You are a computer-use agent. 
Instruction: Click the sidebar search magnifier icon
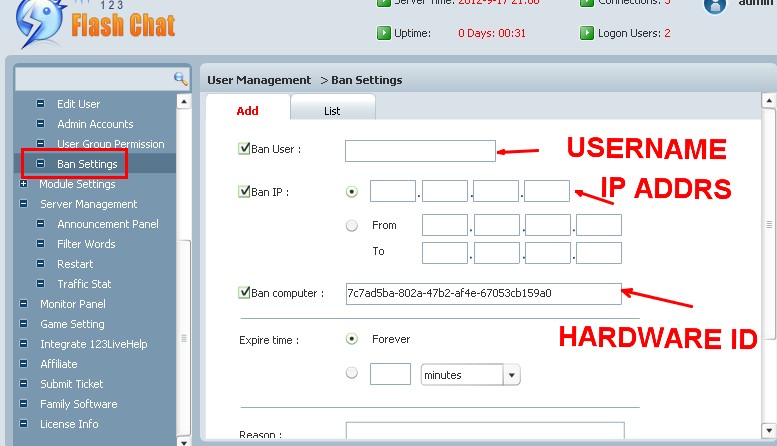(x=180, y=78)
